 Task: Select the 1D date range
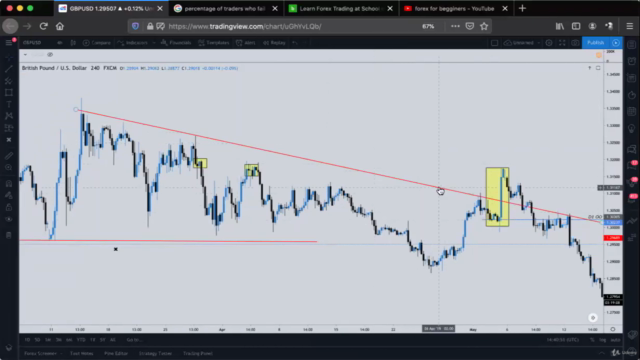[27, 340]
